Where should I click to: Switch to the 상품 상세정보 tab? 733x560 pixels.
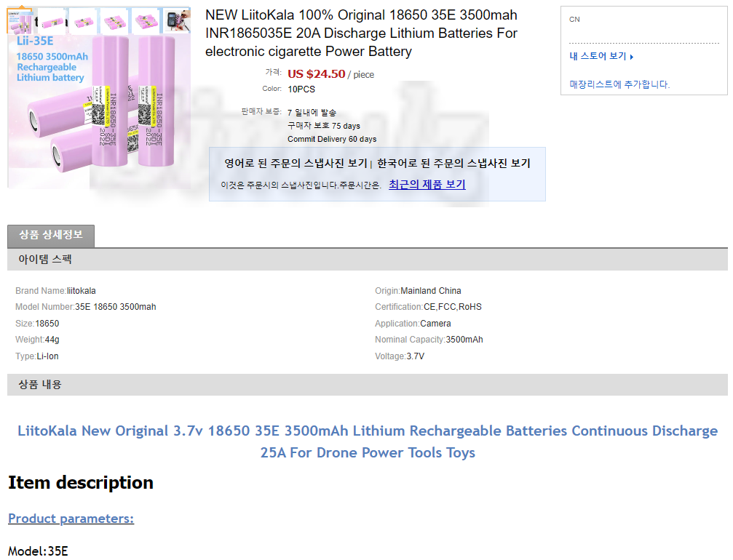pos(51,236)
